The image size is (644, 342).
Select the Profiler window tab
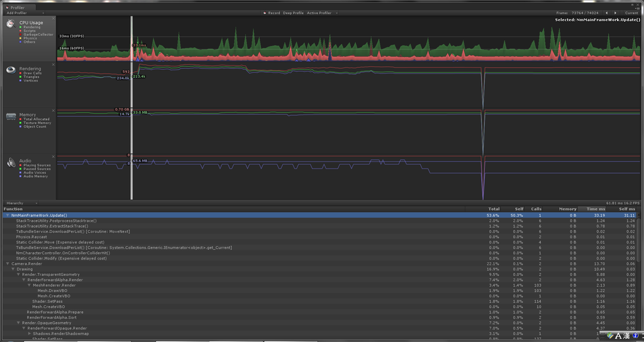pos(19,8)
